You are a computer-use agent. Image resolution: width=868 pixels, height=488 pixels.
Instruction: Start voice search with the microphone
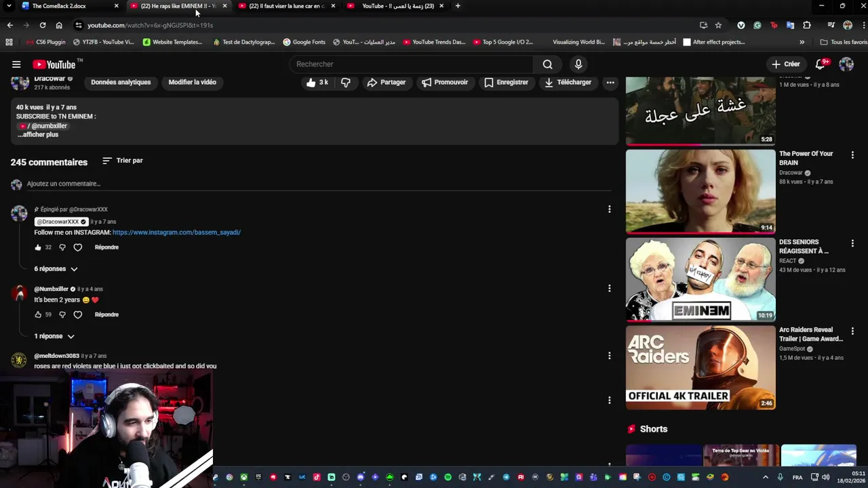(578, 64)
